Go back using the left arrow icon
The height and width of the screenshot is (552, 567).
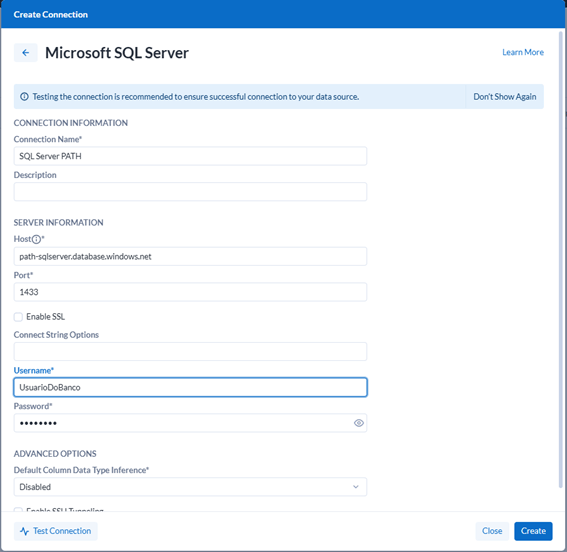pyautogui.click(x=25, y=53)
